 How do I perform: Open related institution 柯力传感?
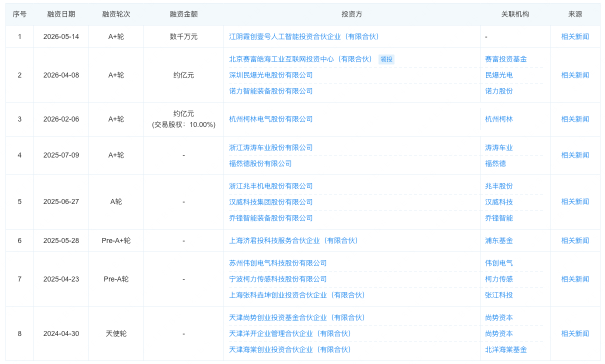(499, 279)
